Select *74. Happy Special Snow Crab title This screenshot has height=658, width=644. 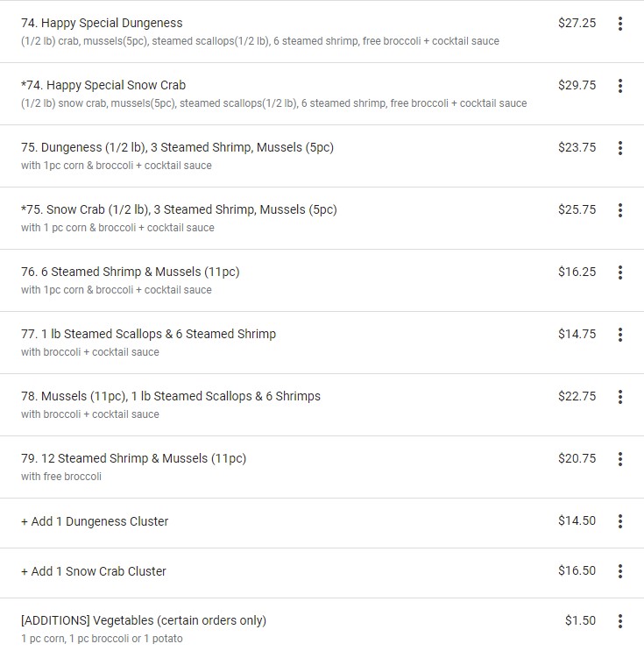(103, 85)
